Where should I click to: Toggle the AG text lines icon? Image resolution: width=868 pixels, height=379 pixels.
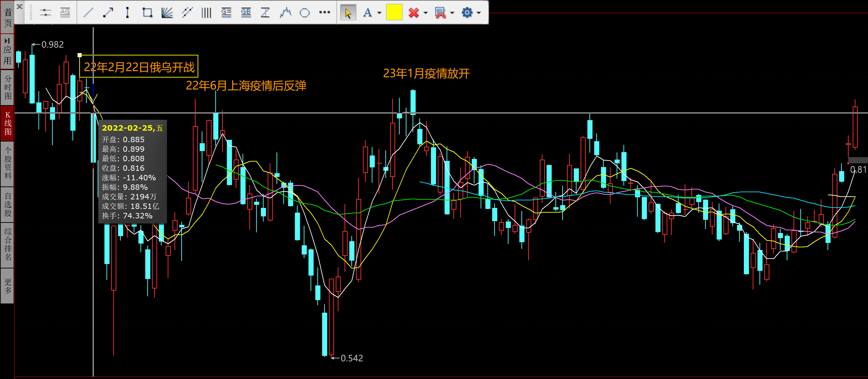65,13
